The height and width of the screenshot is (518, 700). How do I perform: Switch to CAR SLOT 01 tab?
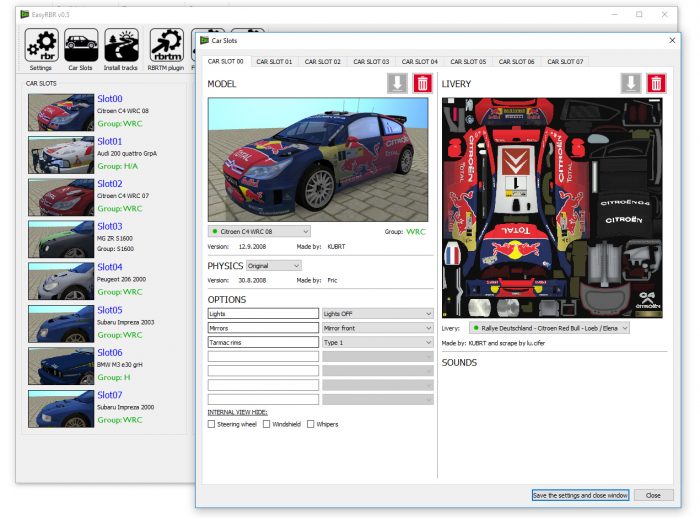tap(274, 62)
